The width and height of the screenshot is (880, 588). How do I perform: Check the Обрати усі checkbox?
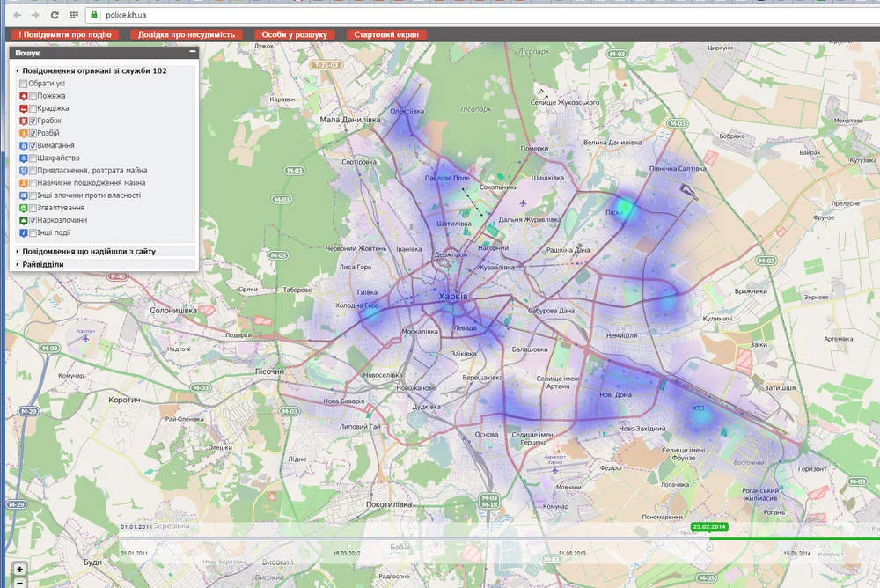[23, 84]
